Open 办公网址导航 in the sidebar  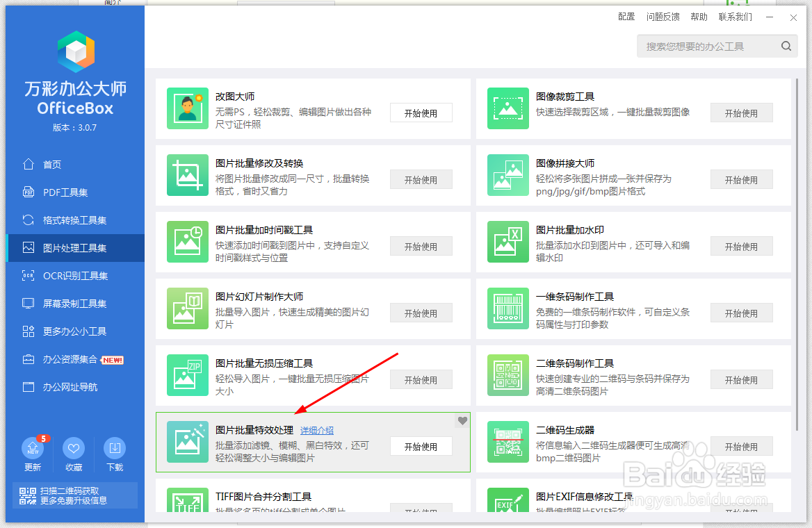pos(75,387)
